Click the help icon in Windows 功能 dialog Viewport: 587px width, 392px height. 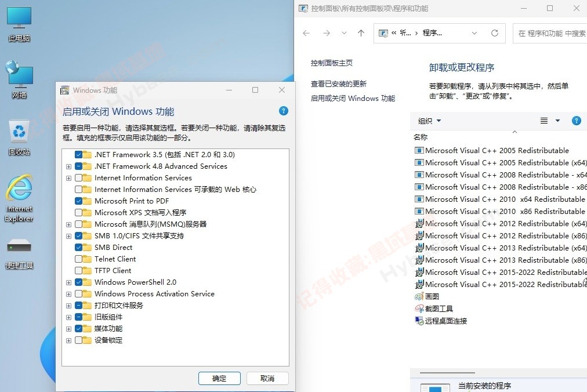(284, 111)
